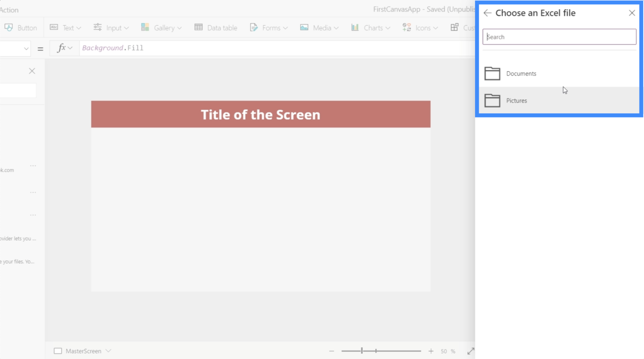Open the Input controls dropdown
This screenshot has height=359, width=644.
111,28
